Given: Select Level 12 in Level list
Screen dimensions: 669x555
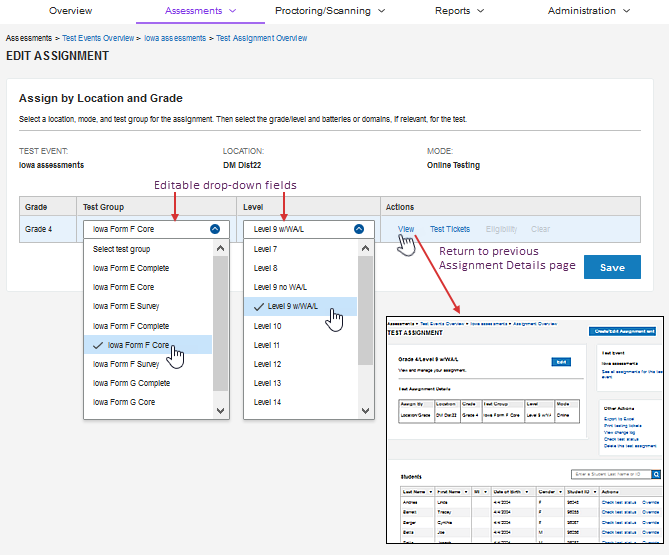Looking at the screenshot, I should click(x=301, y=364).
